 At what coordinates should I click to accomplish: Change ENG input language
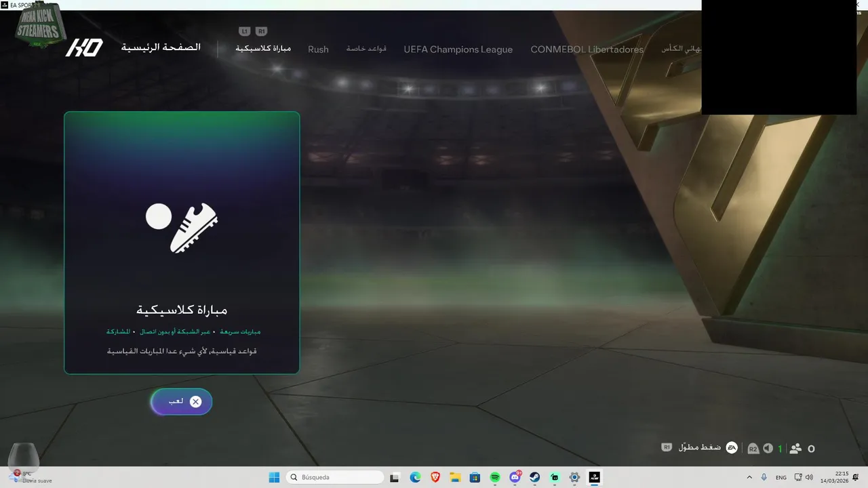pos(781,477)
